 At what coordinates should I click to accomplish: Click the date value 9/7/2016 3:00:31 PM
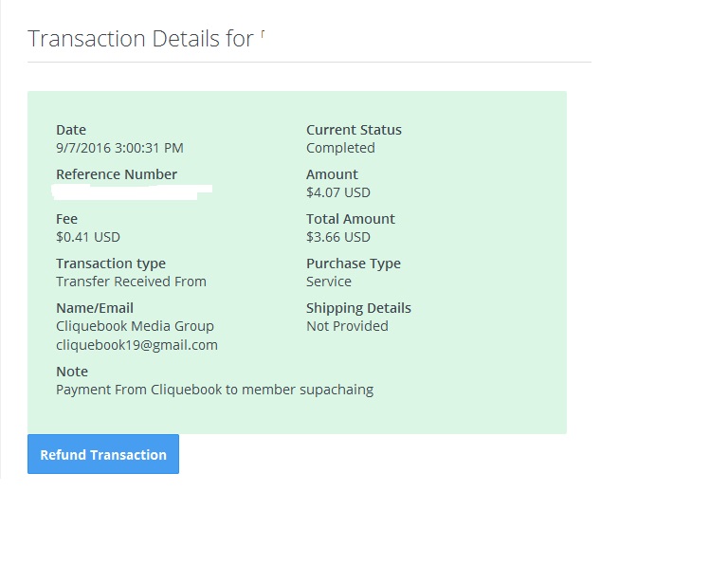tap(119, 148)
